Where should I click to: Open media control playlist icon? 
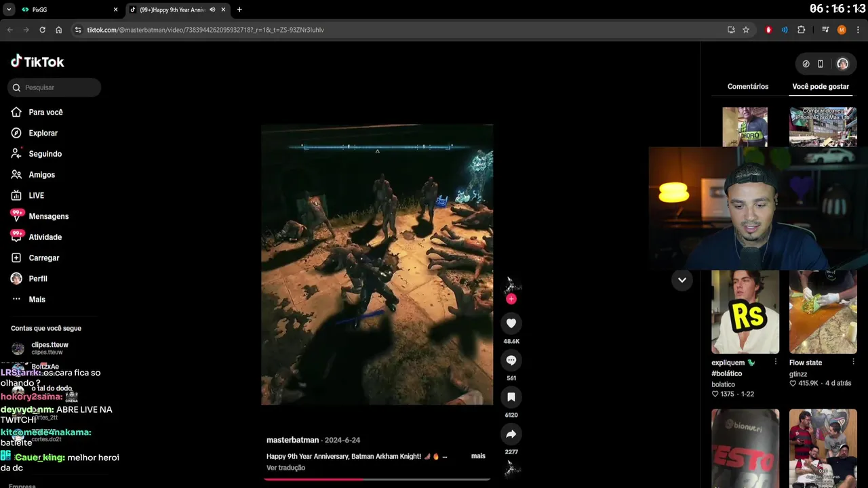pyautogui.click(x=825, y=30)
